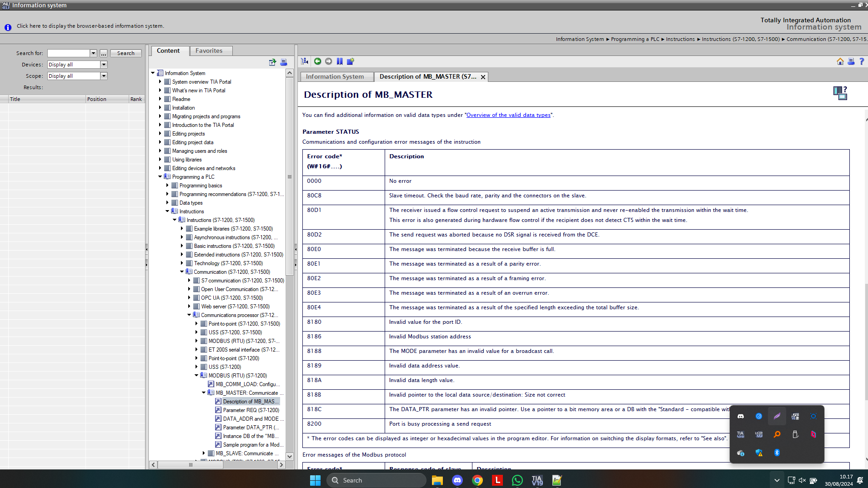Click the tree vertical scrollbar down arrow
This screenshot has width=868, height=488.
(x=289, y=456)
